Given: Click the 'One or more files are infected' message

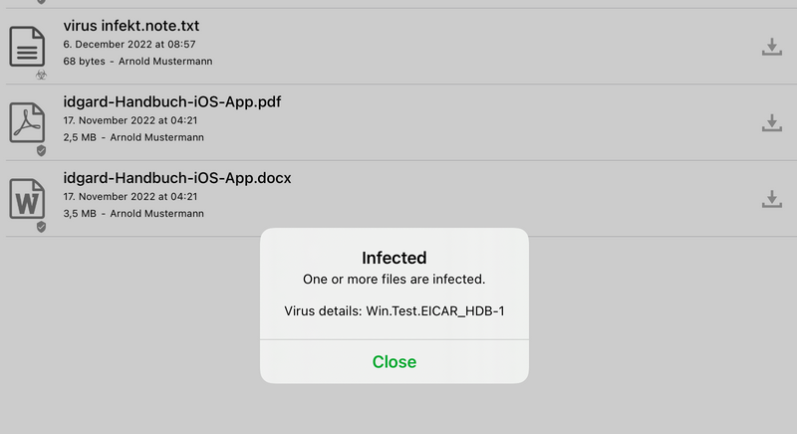Looking at the screenshot, I should point(394,279).
